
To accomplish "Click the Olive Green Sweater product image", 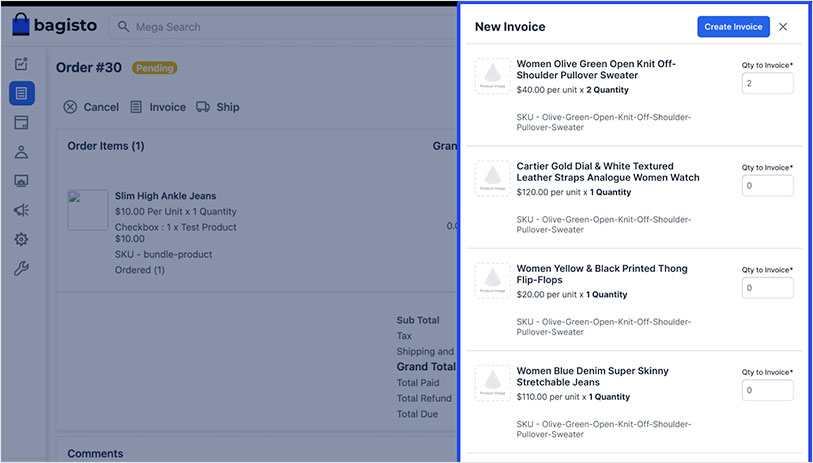I will point(493,76).
